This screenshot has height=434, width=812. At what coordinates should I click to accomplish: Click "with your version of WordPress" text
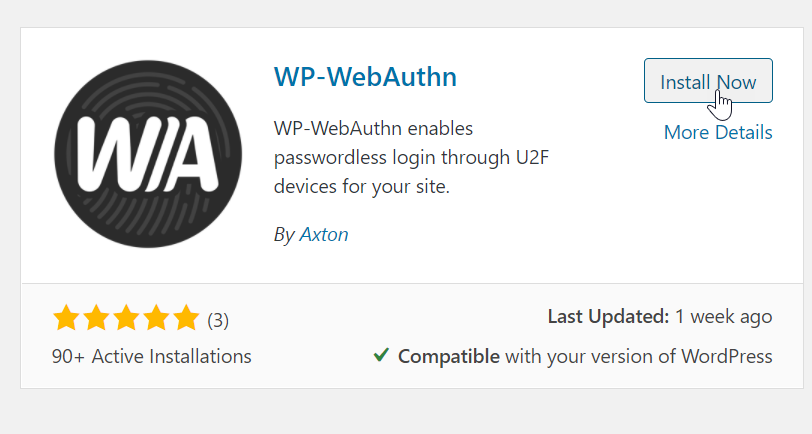pyautogui.click(x=639, y=356)
